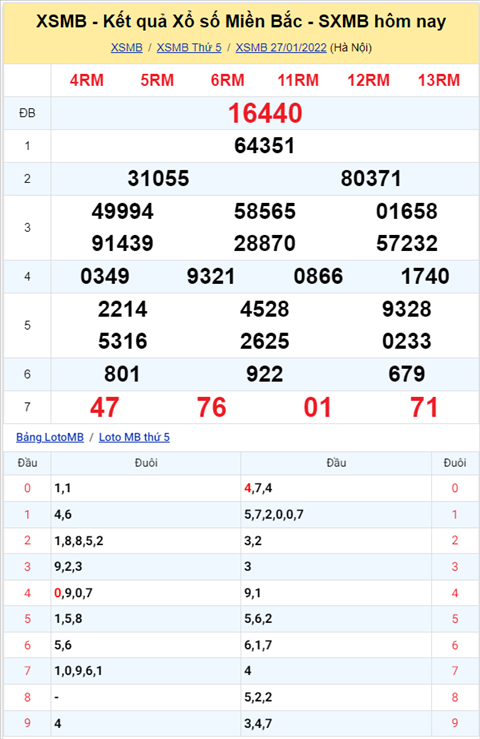Click third prize number 49994
Screen dimensions: 480x739
(x=123, y=212)
